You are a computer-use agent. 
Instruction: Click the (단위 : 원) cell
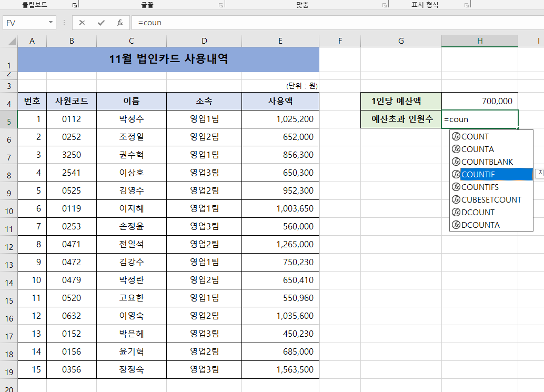coord(280,86)
